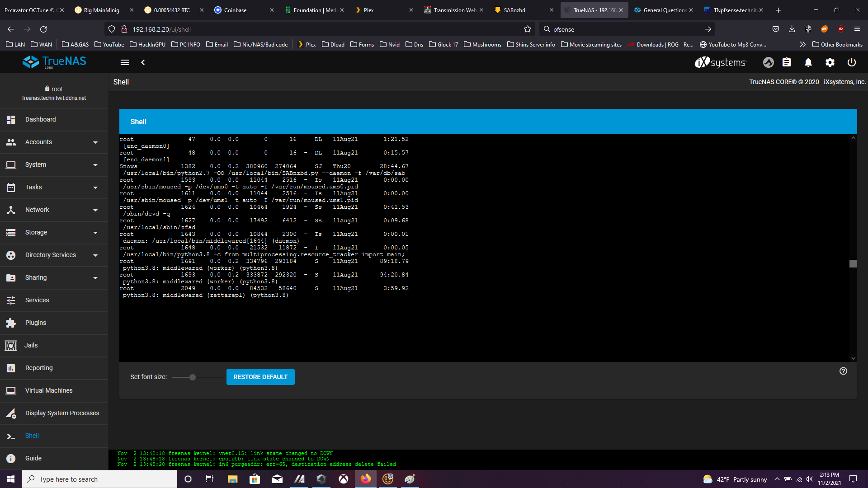Open the Dashboard page
Image resolution: width=868 pixels, height=488 pixels.
pos(54,119)
